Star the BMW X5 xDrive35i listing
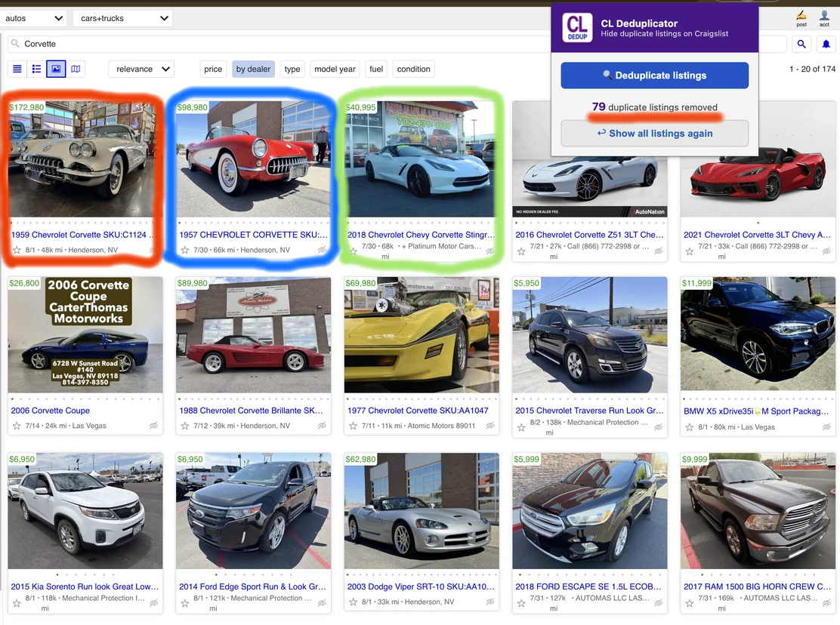 tap(690, 427)
